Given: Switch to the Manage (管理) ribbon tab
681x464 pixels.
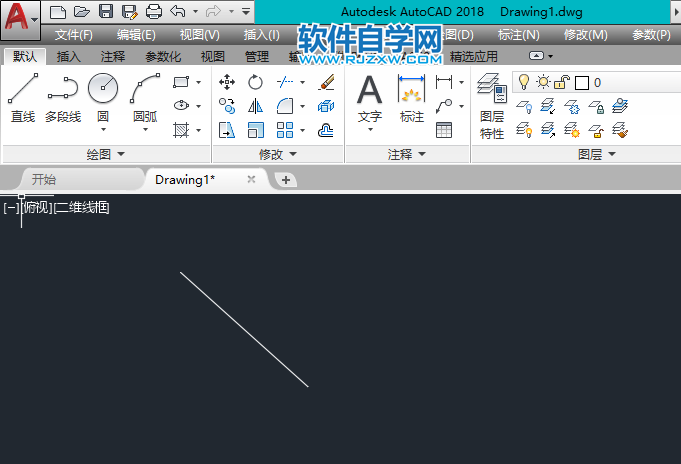Looking at the screenshot, I should tap(257, 56).
